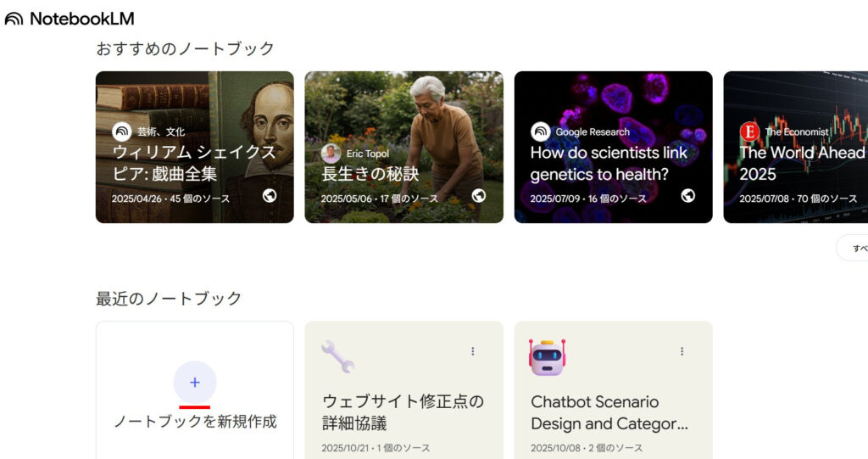Click the NotebookLM logo icon
This screenshot has width=868, height=459.
click(14, 19)
